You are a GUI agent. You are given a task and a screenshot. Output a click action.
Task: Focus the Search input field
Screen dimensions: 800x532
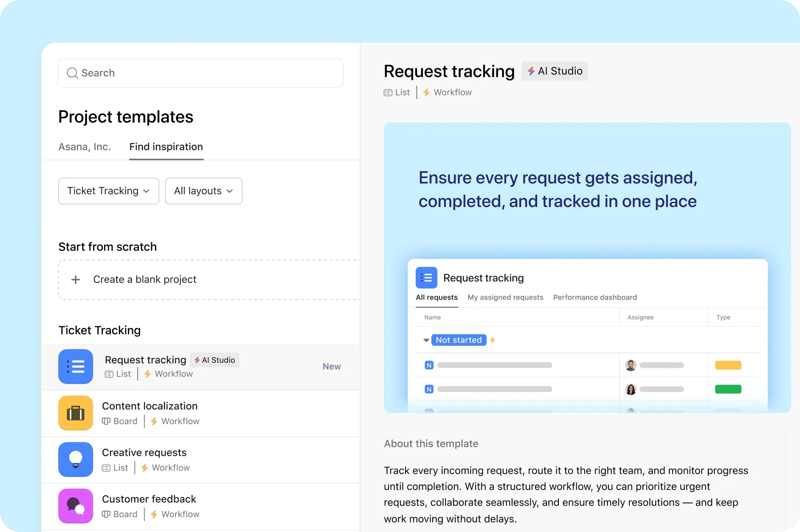point(200,73)
